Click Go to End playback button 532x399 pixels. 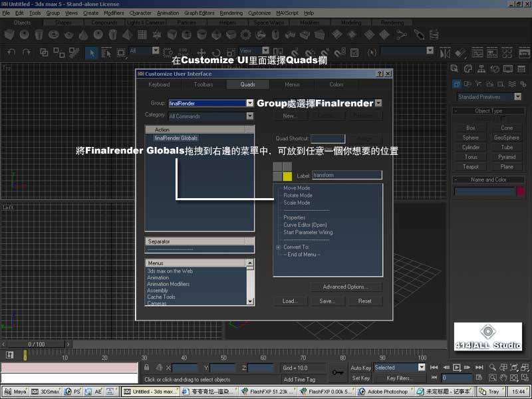tap(479, 368)
